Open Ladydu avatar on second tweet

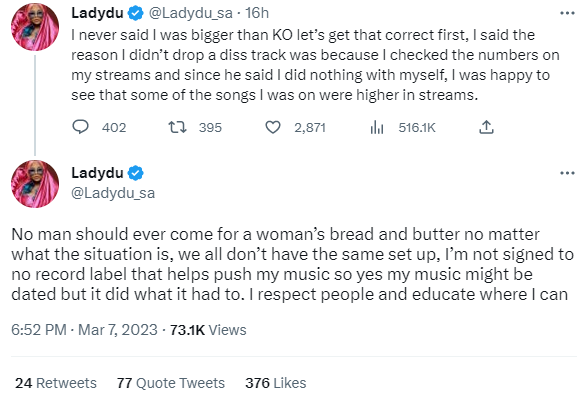click(x=35, y=184)
